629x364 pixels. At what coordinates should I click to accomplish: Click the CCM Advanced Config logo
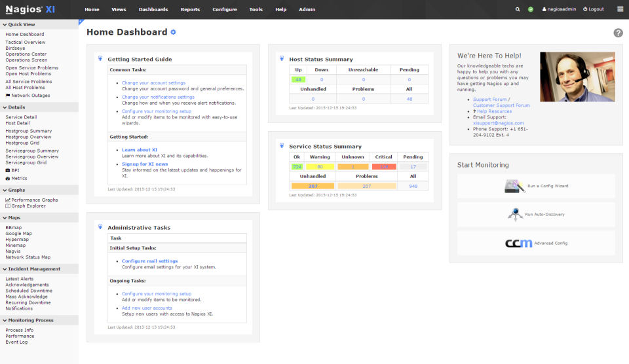pyautogui.click(x=518, y=243)
